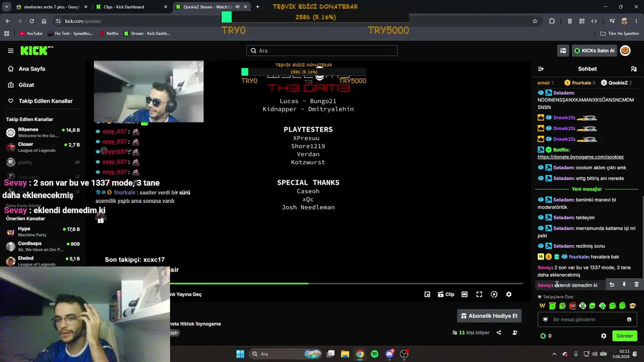
Task: Open the KICKs balance icon below chat
Action: pyautogui.click(x=543, y=336)
